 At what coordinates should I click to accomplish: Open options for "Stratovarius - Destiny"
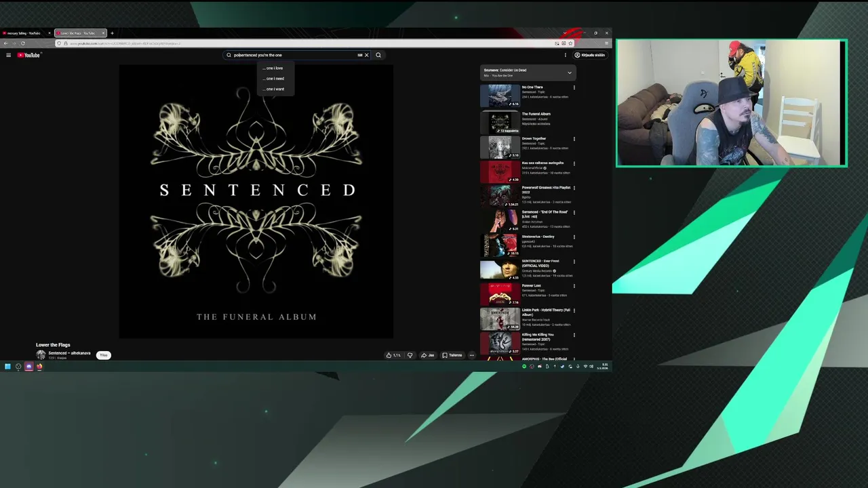point(574,237)
